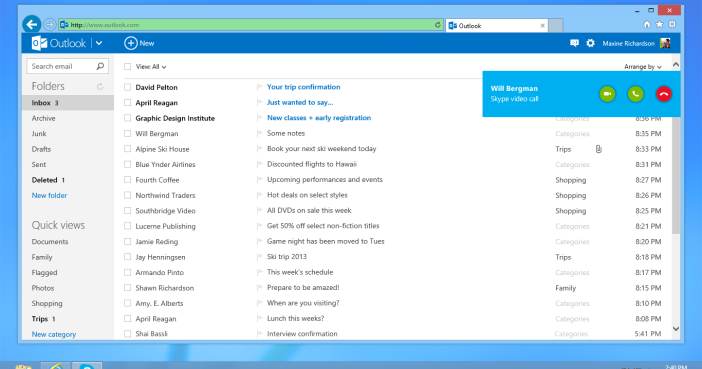Refresh the page in address bar
The width and height of the screenshot is (702, 369).
coord(437,25)
